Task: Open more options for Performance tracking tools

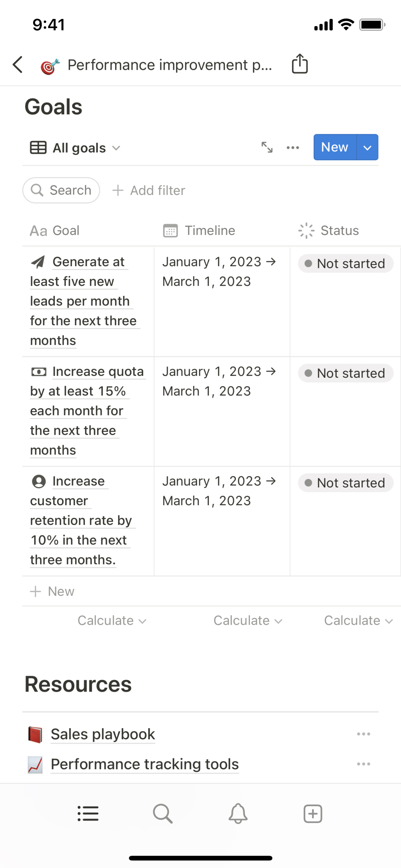Action: click(364, 764)
